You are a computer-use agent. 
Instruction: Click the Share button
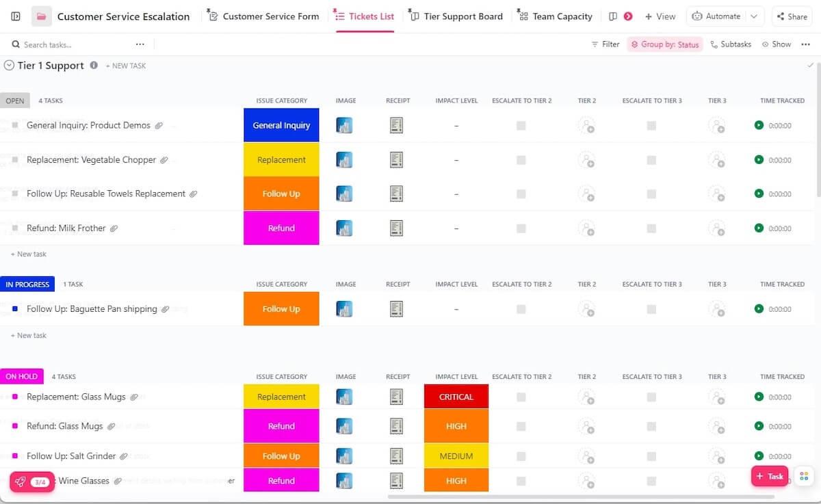click(x=792, y=16)
